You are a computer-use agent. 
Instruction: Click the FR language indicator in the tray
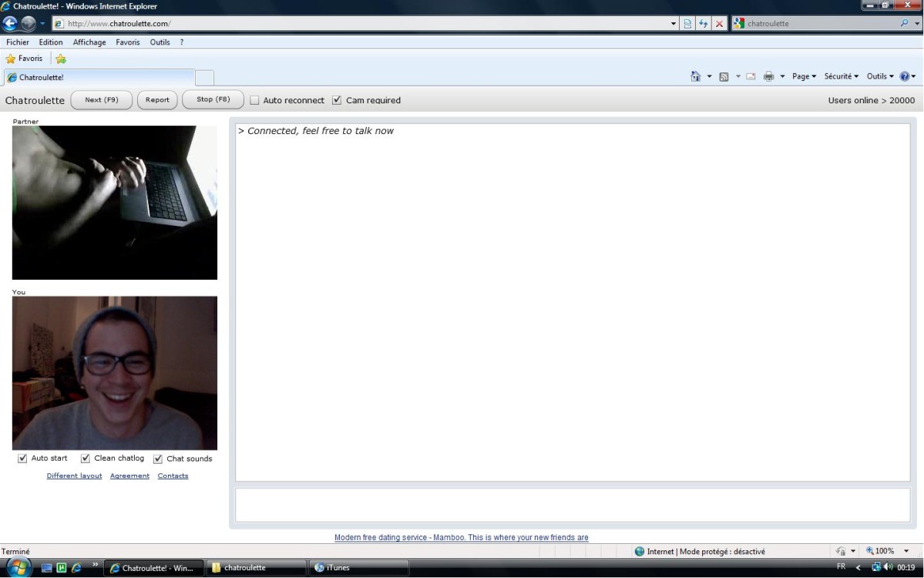[841, 566]
